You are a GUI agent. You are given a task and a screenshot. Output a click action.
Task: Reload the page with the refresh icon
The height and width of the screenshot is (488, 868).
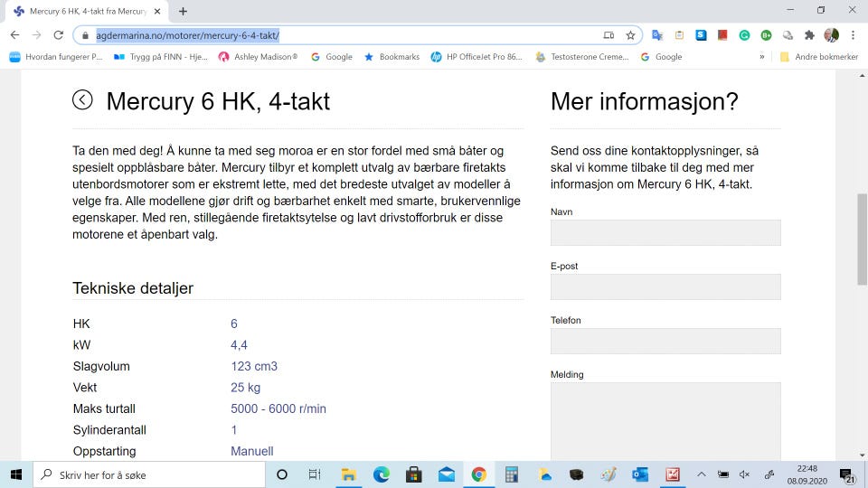(x=58, y=35)
